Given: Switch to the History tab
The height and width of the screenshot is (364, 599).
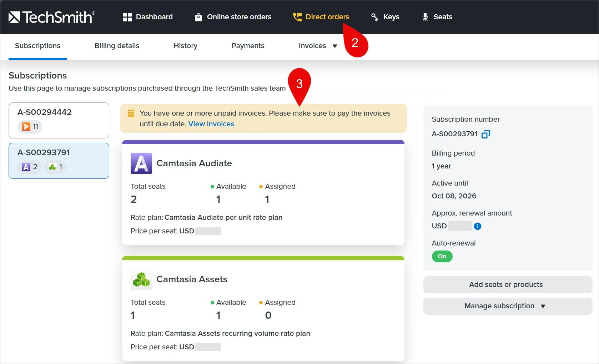Looking at the screenshot, I should [186, 46].
